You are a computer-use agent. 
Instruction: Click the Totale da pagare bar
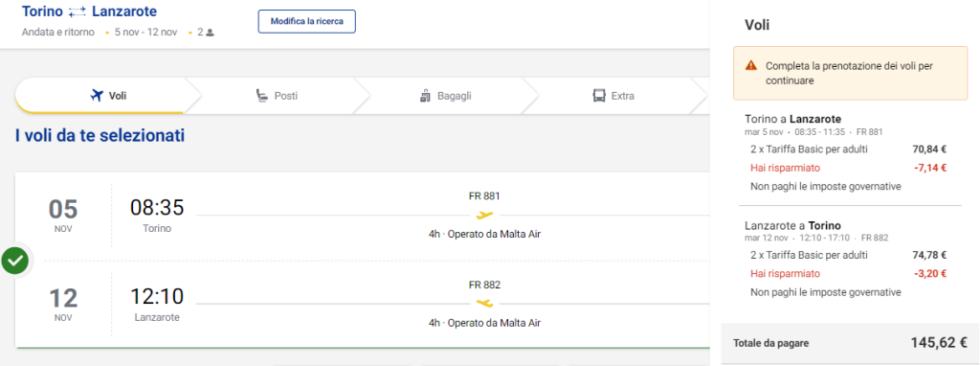850,343
